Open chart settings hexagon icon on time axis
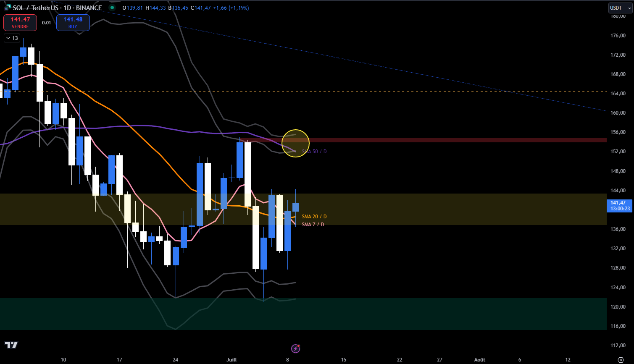The width and height of the screenshot is (634, 364). click(x=621, y=360)
